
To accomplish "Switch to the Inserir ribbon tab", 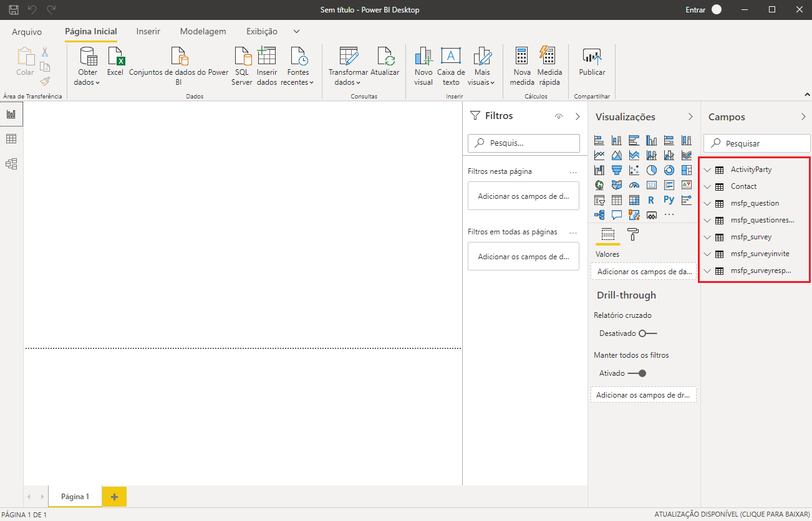I will click(148, 31).
